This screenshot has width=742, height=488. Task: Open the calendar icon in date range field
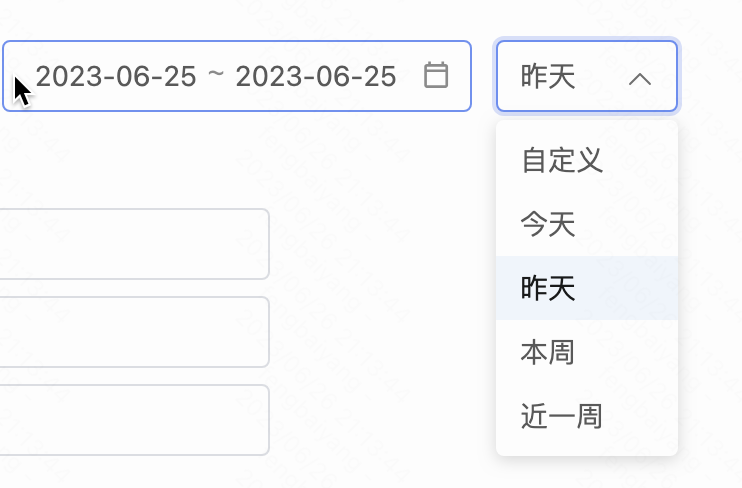point(436,75)
